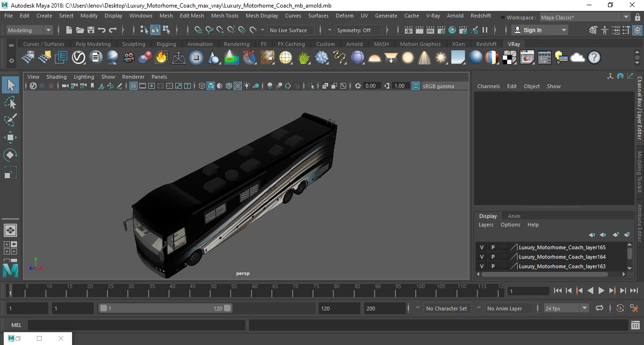Open the shelf options gear menu

coord(11,61)
